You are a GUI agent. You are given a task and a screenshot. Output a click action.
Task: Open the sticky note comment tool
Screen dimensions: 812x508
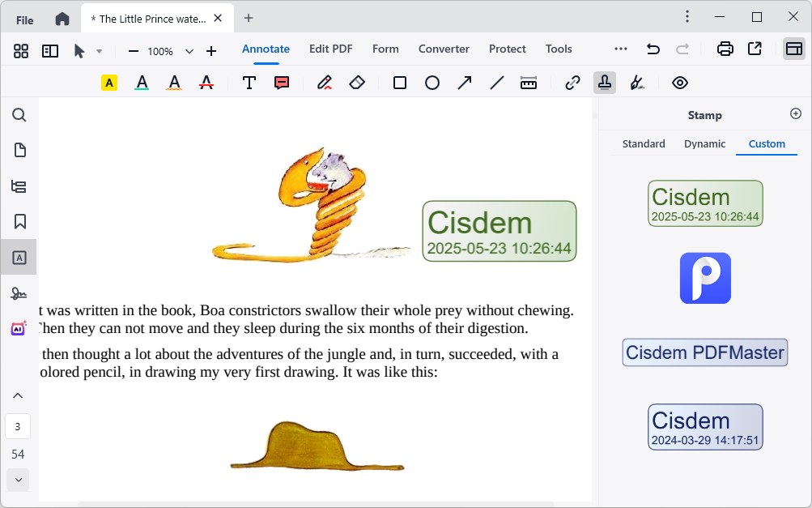pos(281,82)
